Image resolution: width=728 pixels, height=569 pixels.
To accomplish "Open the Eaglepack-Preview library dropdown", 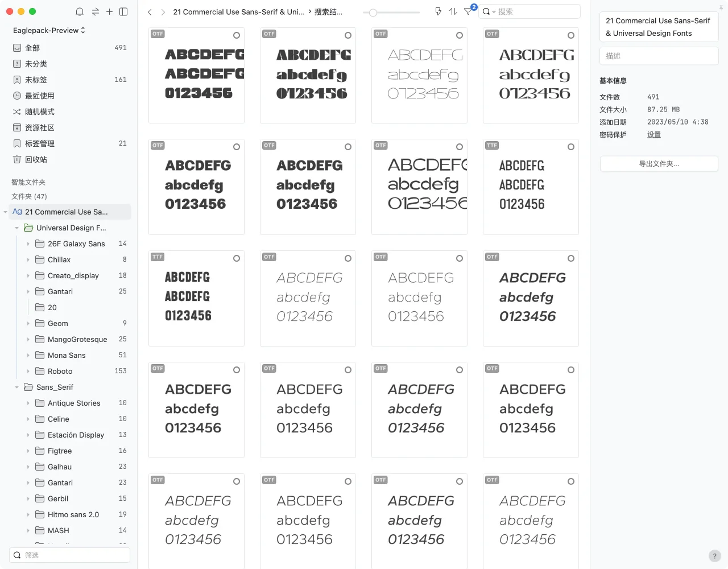I will 49,30.
